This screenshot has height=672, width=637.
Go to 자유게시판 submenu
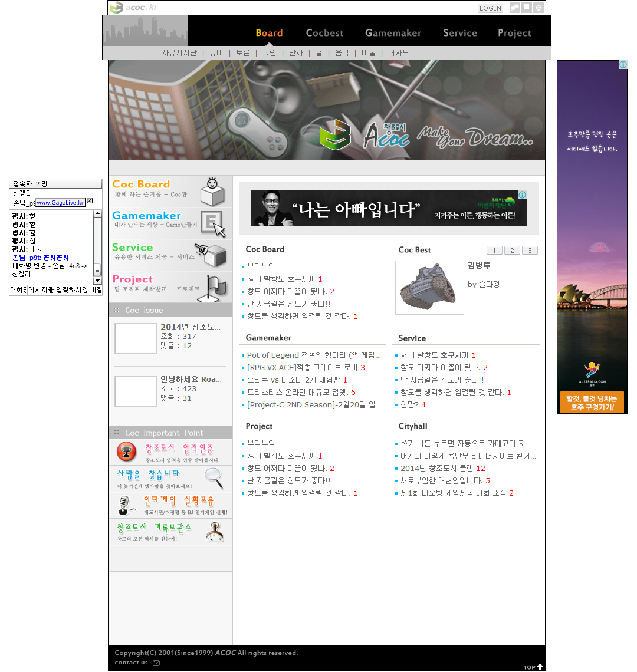179,52
